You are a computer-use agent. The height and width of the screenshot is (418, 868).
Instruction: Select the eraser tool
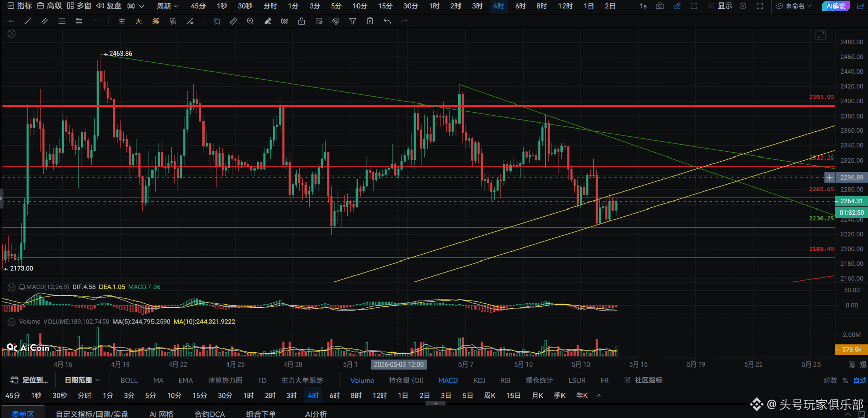click(268, 21)
